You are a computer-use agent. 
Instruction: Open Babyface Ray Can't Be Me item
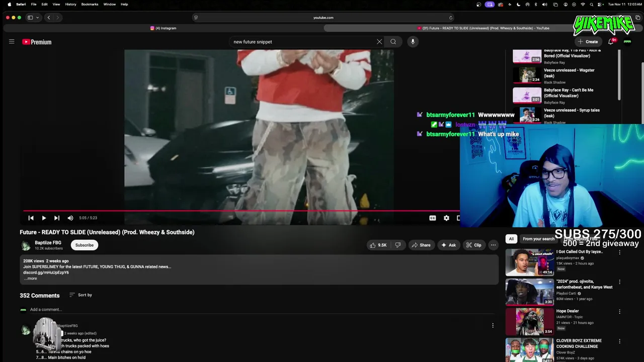(563, 96)
